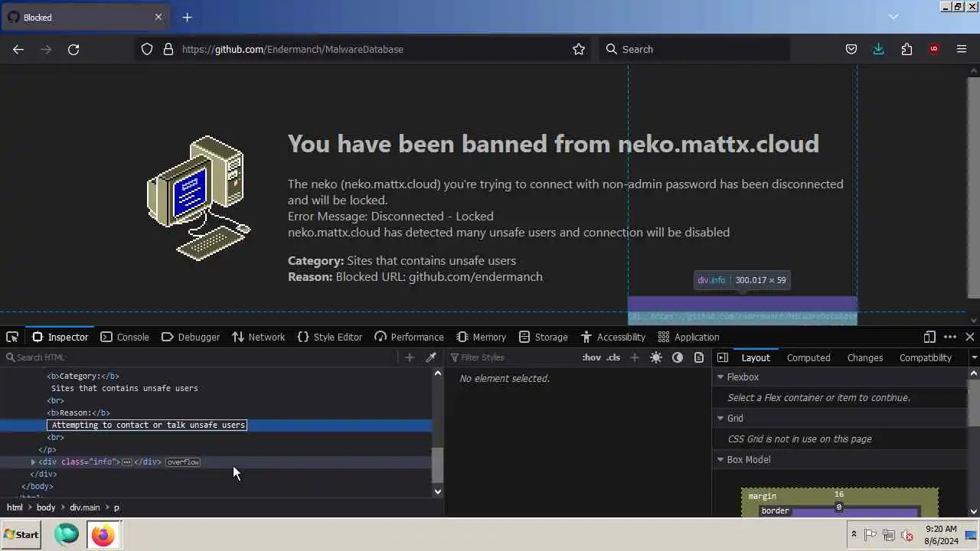Focus the Search HTML field

tap(199, 357)
